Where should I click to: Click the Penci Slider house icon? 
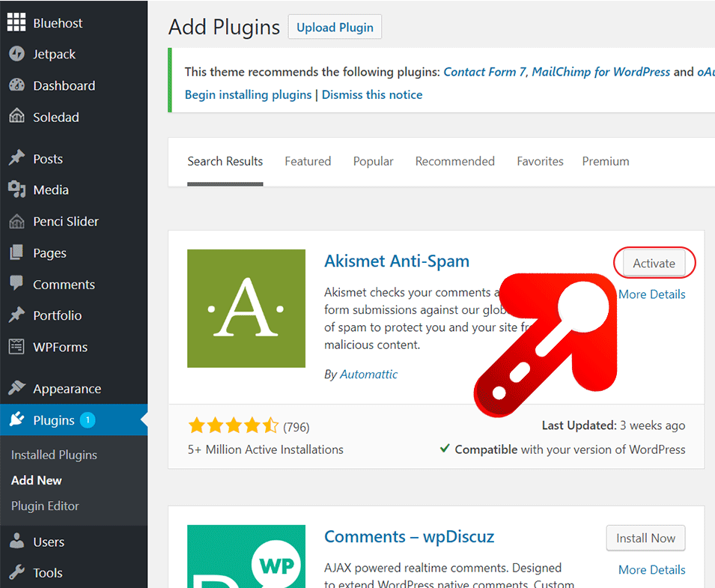pos(17,221)
